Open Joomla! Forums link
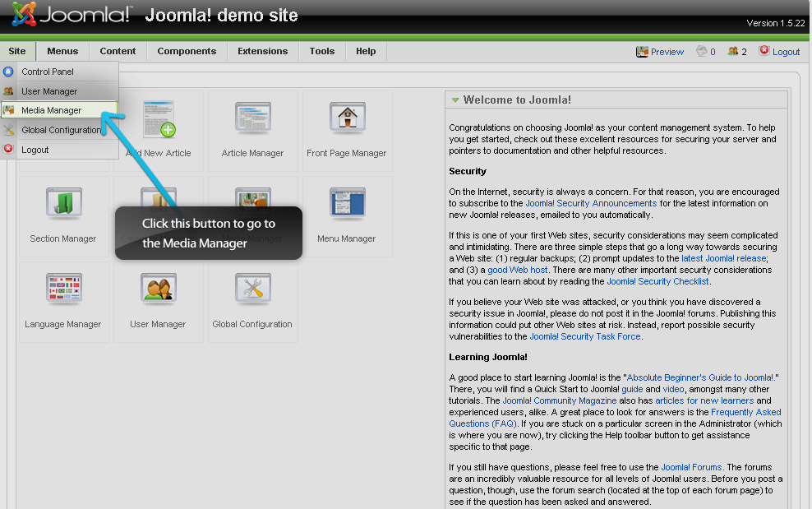The image size is (812, 509). pos(691,467)
